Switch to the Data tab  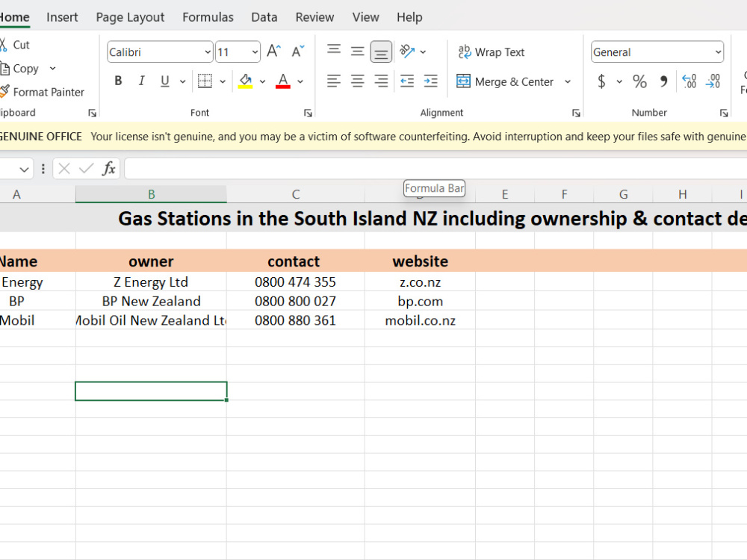(264, 17)
